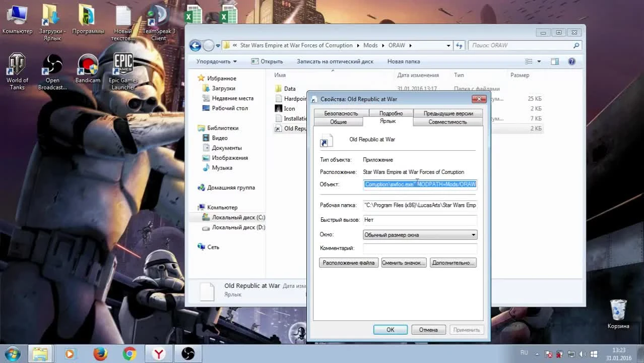Click the Расположение файла button

click(x=349, y=263)
